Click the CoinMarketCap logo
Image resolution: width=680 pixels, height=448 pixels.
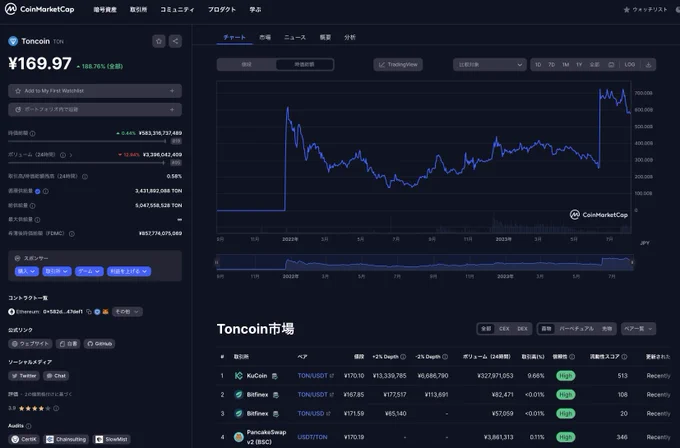[x=39, y=9]
